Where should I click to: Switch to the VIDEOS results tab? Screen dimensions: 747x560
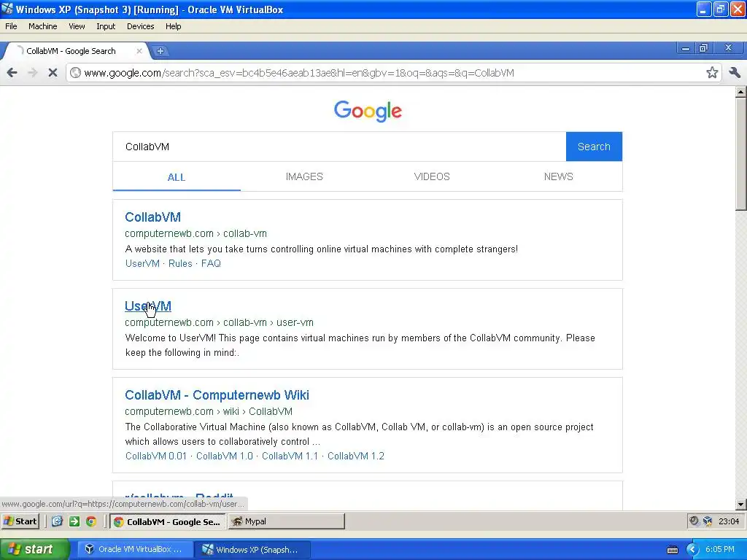[432, 176]
